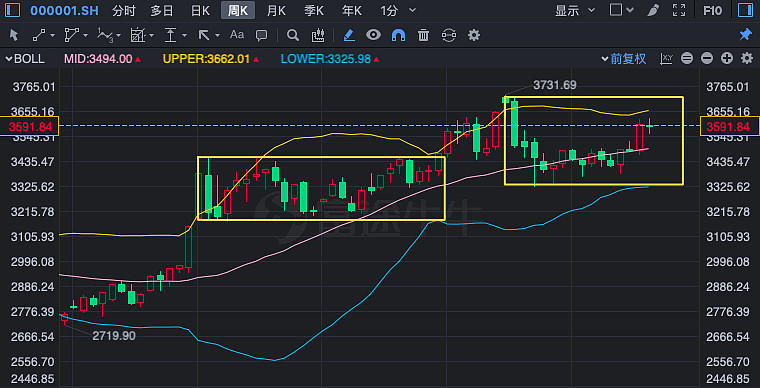The height and width of the screenshot is (388, 760).
Task: Click the pencil line color tool
Action: pos(349,35)
